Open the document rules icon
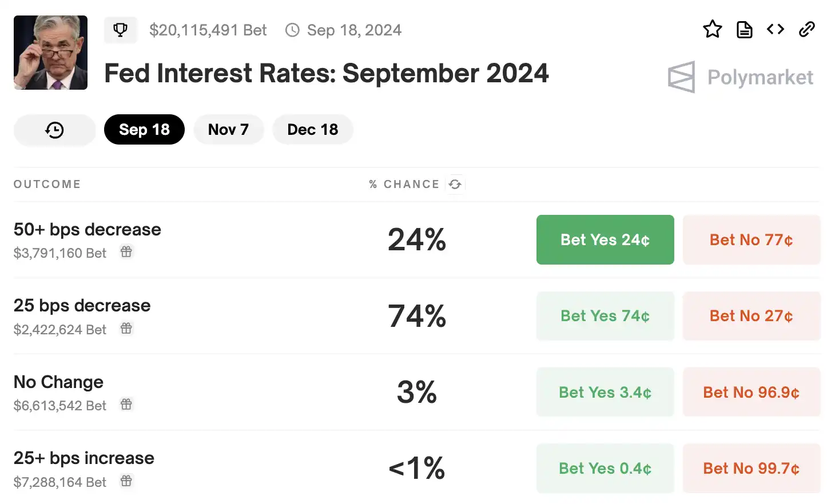Screen dimensions: 835x504 pos(744,29)
